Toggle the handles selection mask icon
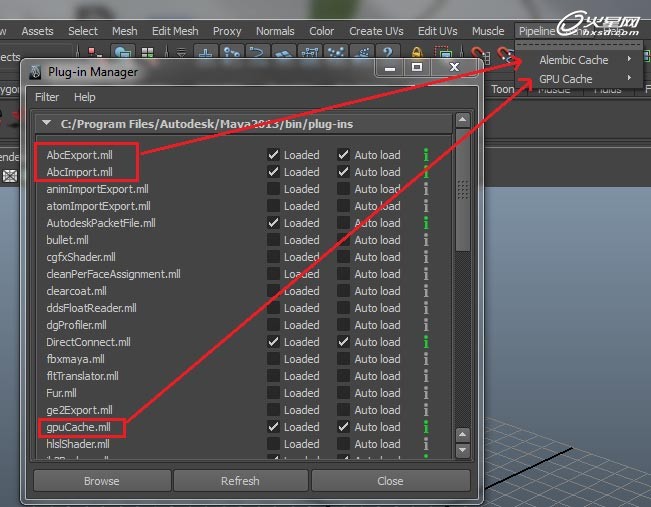This screenshot has height=507, width=651. [206, 52]
